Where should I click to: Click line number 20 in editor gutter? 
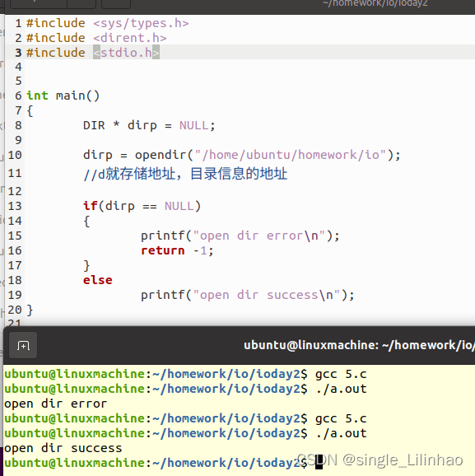click(15, 310)
